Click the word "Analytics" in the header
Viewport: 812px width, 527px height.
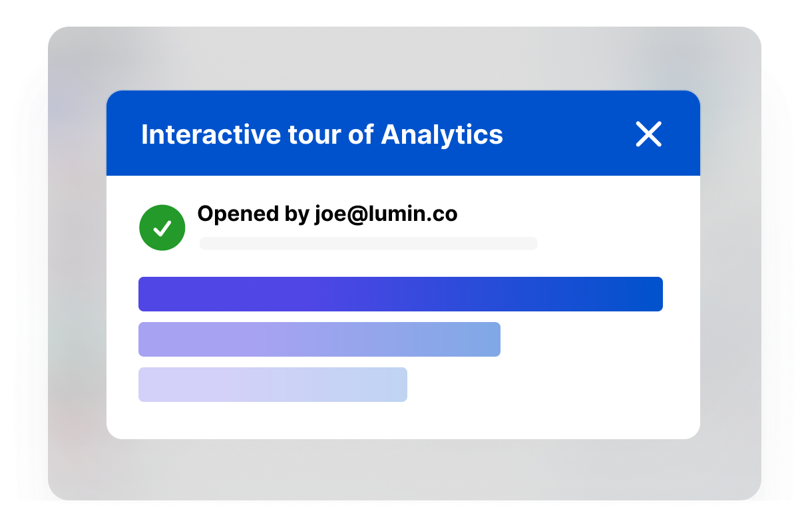442,134
